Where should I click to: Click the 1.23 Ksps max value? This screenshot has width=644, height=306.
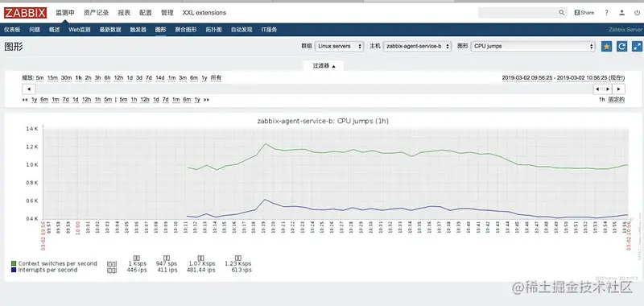pyautogui.click(x=237, y=263)
